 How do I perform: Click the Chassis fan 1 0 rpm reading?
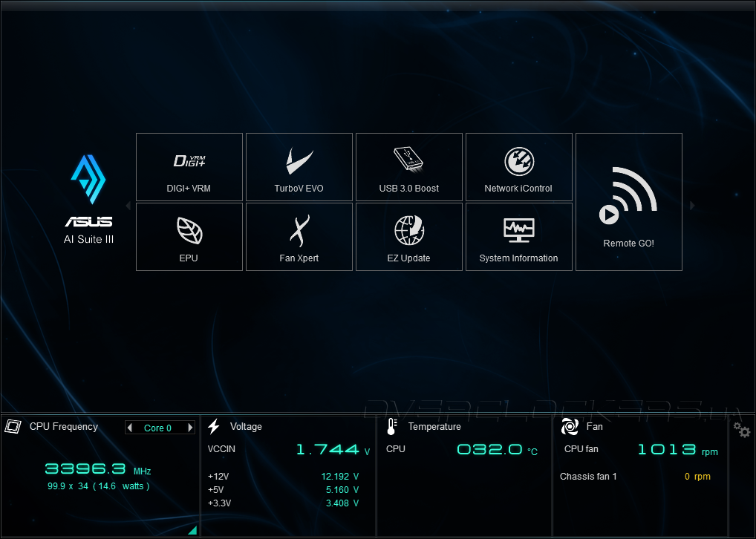click(x=697, y=477)
